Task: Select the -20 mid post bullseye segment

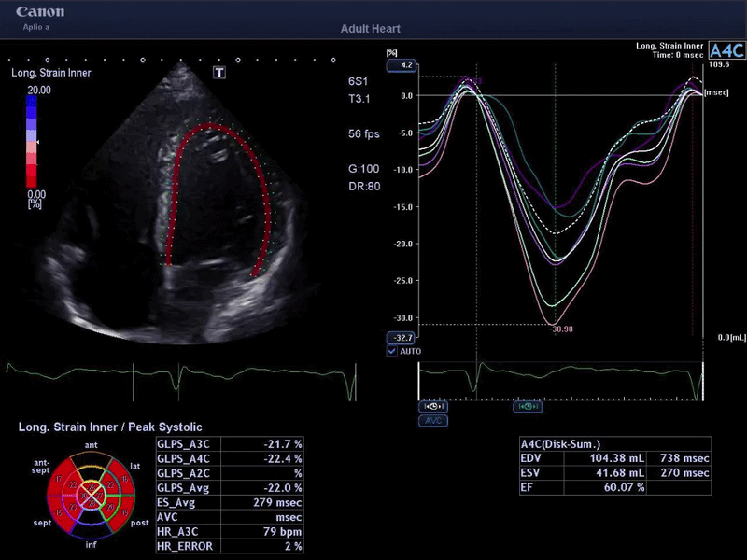Action: click(x=110, y=507)
